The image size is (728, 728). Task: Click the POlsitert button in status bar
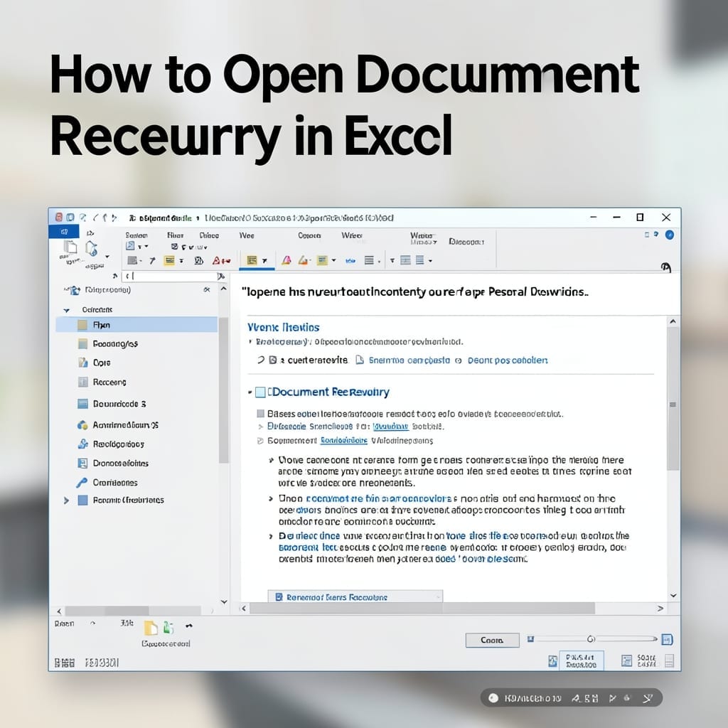(582, 660)
